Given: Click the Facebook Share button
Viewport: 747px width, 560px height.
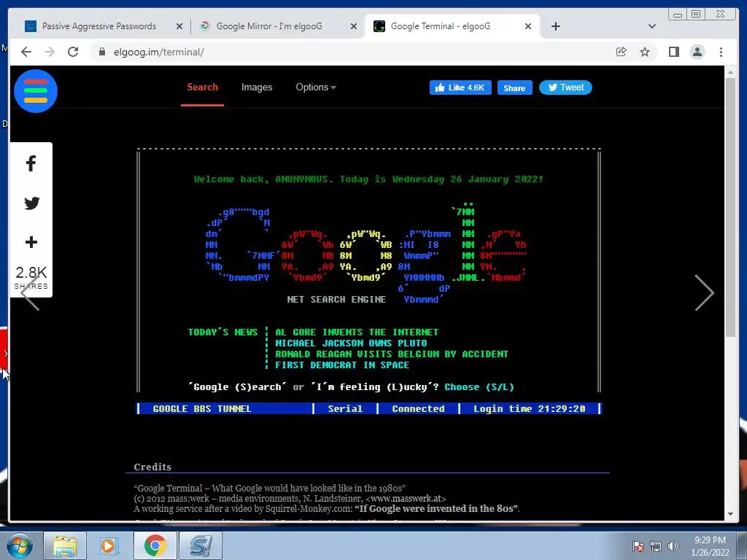Looking at the screenshot, I should [514, 87].
